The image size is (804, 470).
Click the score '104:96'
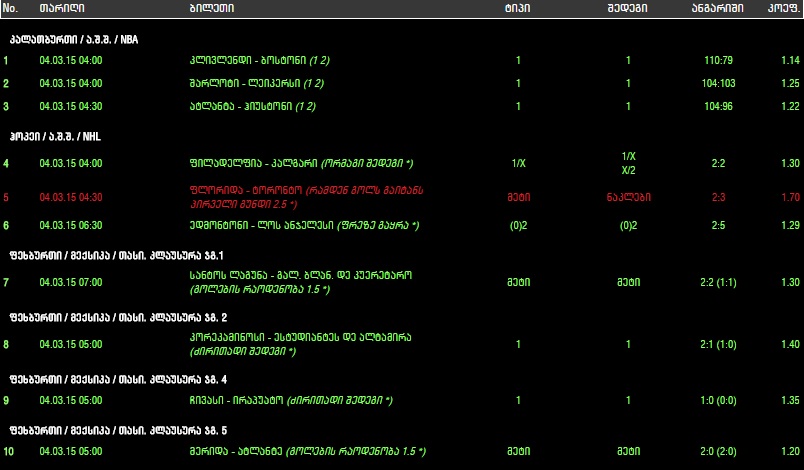coord(718,106)
